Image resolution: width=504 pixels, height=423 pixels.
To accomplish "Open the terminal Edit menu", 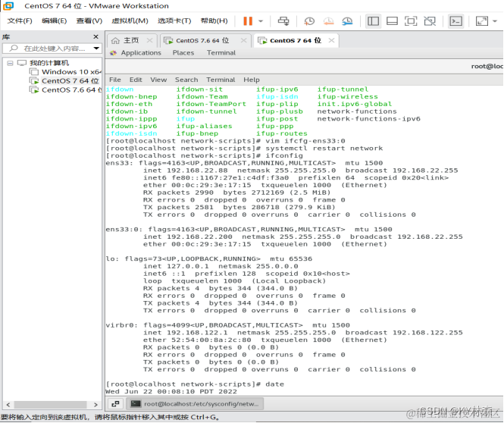I will (136, 80).
